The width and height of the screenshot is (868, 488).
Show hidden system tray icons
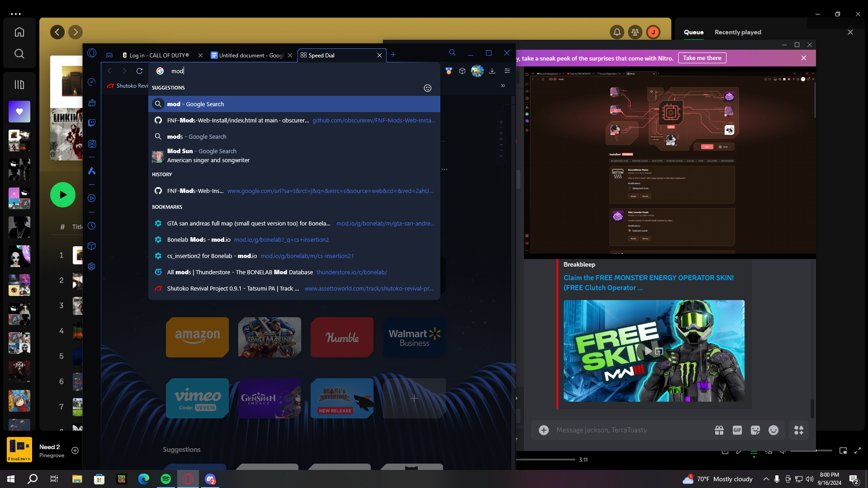[x=766, y=479]
